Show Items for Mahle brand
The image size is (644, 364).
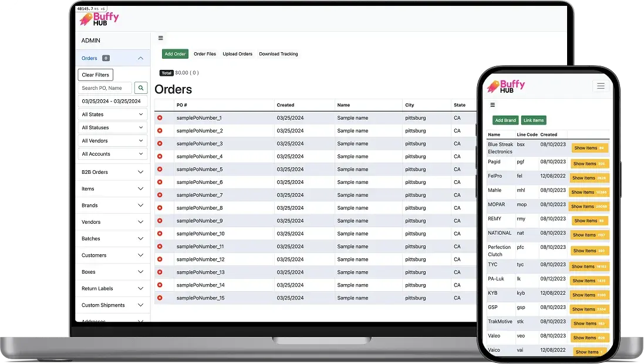[x=589, y=192]
